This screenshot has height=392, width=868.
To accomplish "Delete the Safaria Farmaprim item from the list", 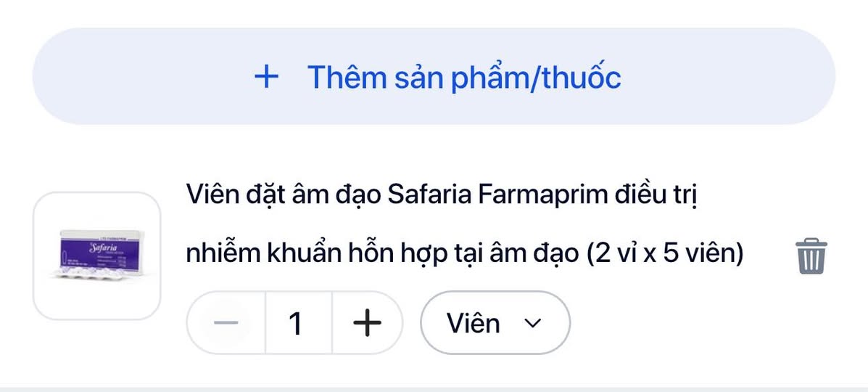I will (811, 256).
